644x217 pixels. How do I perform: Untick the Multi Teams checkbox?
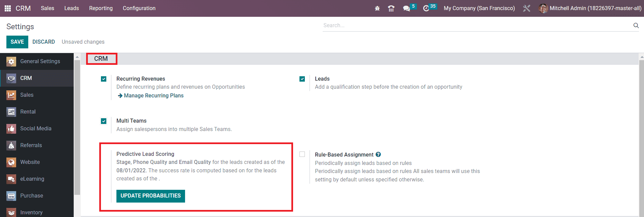click(104, 121)
